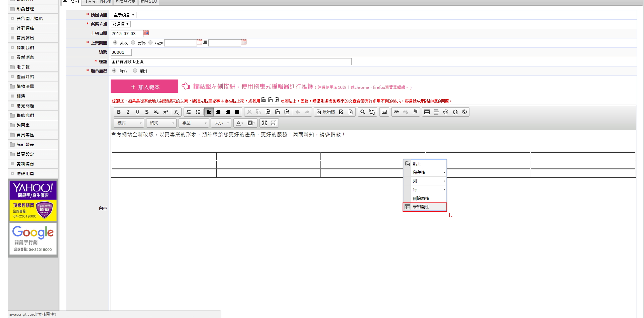This screenshot has height=318, width=644.
Task: Open the special character (omega) picker
Action: (455, 112)
